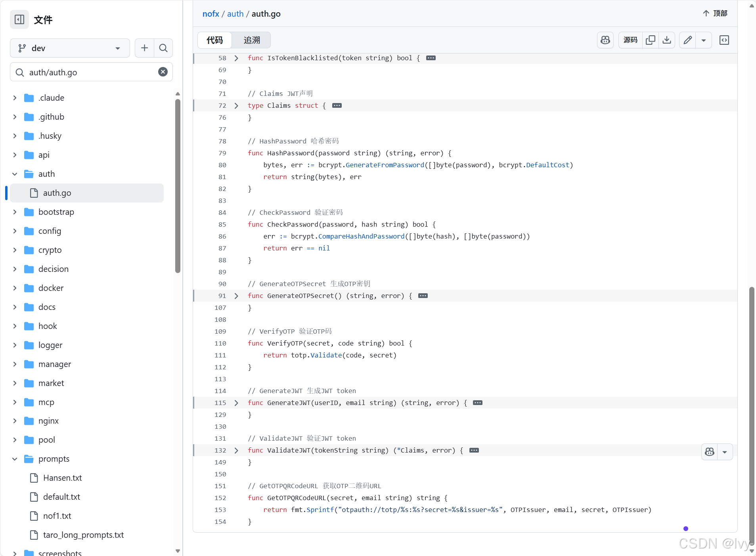
Task: Collapse the auth folder
Action: point(15,174)
